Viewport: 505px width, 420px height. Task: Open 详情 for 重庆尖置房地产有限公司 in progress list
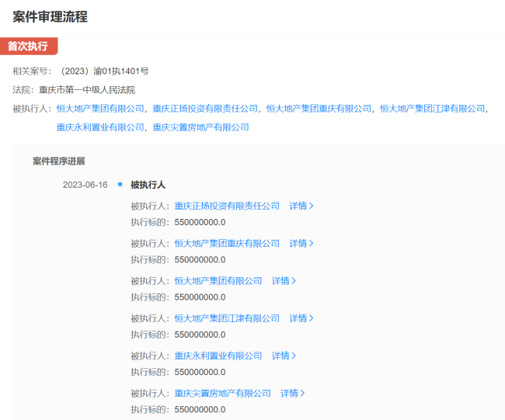click(293, 393)
